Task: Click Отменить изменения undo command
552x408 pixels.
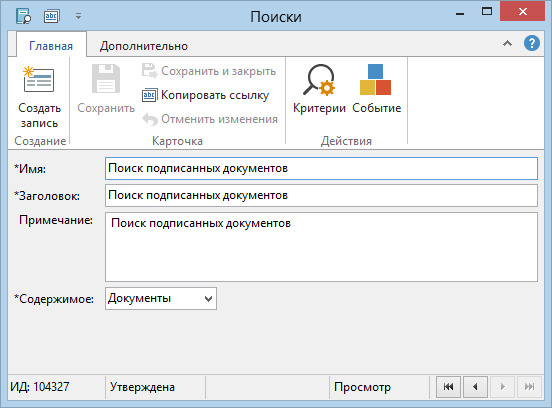Action: [210, 119]
